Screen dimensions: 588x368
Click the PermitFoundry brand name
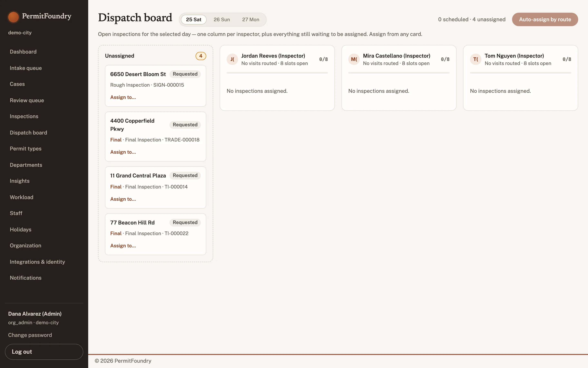47,16
